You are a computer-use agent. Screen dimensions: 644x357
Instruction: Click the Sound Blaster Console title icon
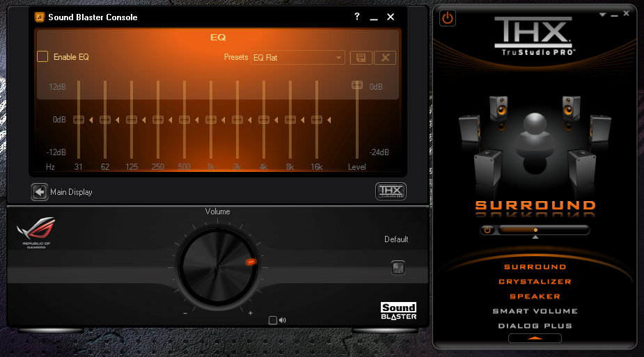40,17
